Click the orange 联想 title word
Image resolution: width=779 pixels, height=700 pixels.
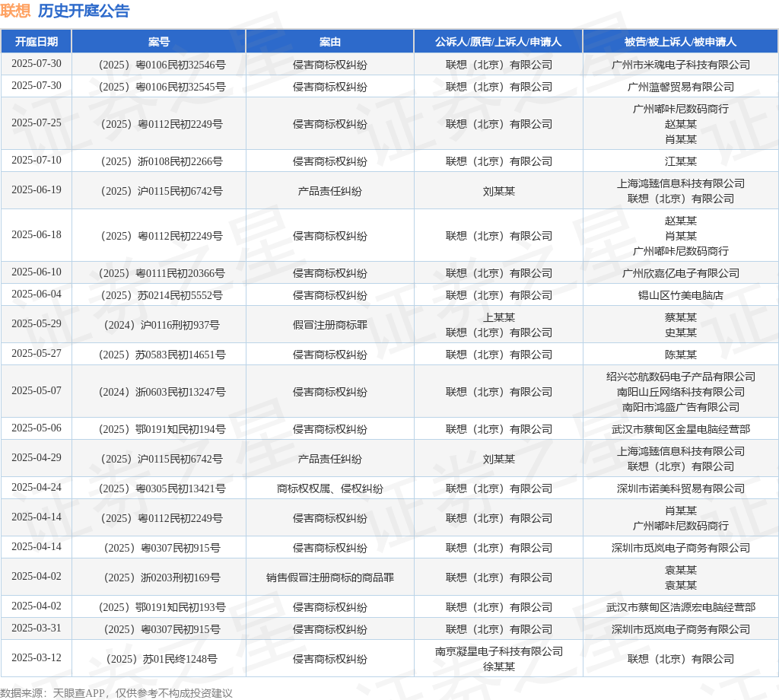click(15, 11)
